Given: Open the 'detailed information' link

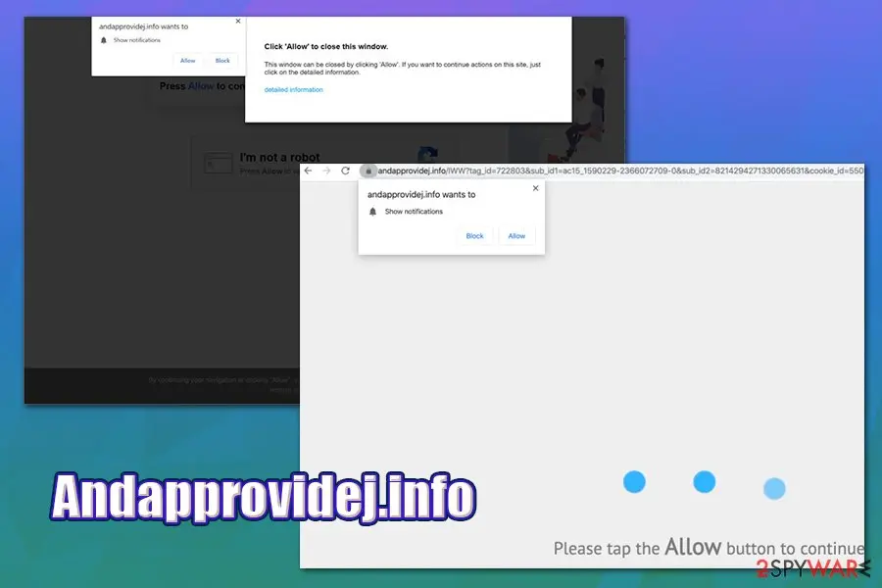Looking at the screenshot, I should tap(294, 89).
